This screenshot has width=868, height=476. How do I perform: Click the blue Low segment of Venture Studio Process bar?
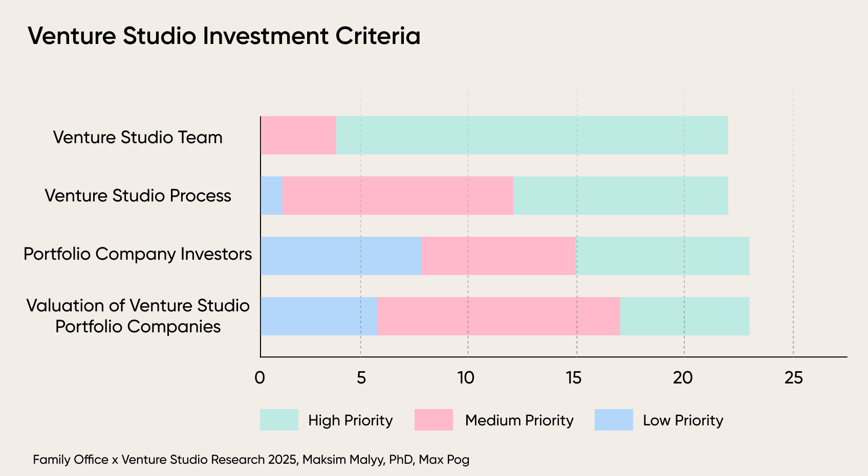point(271,195)
